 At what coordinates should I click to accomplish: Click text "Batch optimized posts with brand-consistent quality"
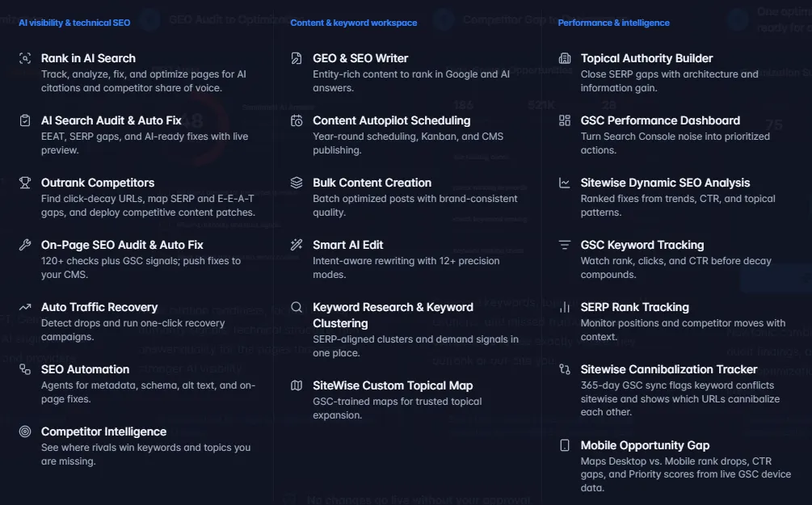click(415, 205)
